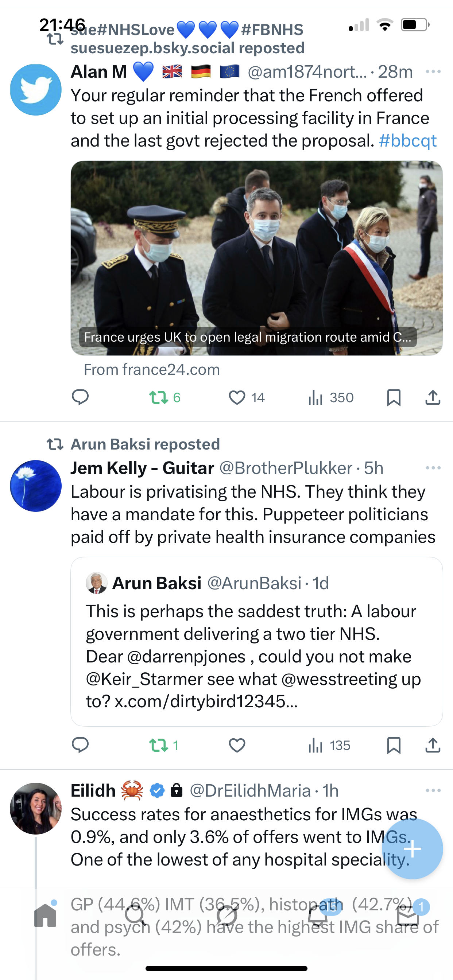Viewport: 453px width, 980px height.
Task: Open the Messages envelope tab
Action: tap(408, 915)
